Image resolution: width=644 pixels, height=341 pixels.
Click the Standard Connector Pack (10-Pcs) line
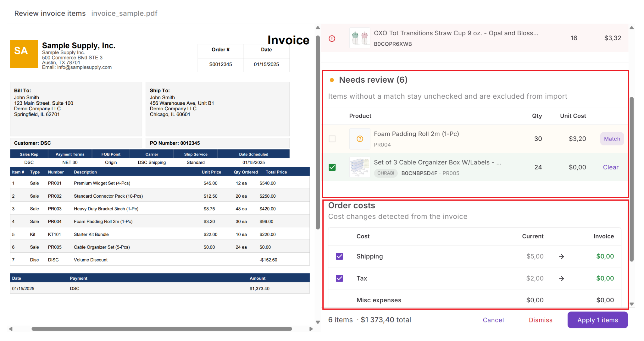click(x=160, y=196)
